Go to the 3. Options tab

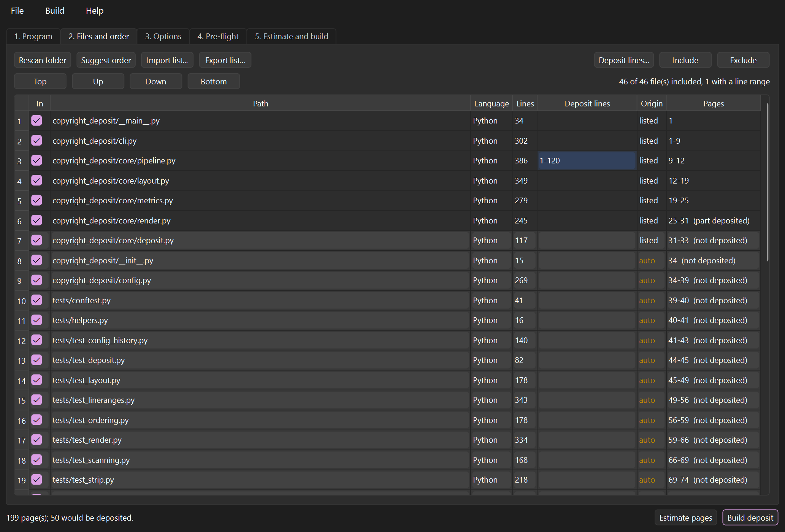coord(163,36)
